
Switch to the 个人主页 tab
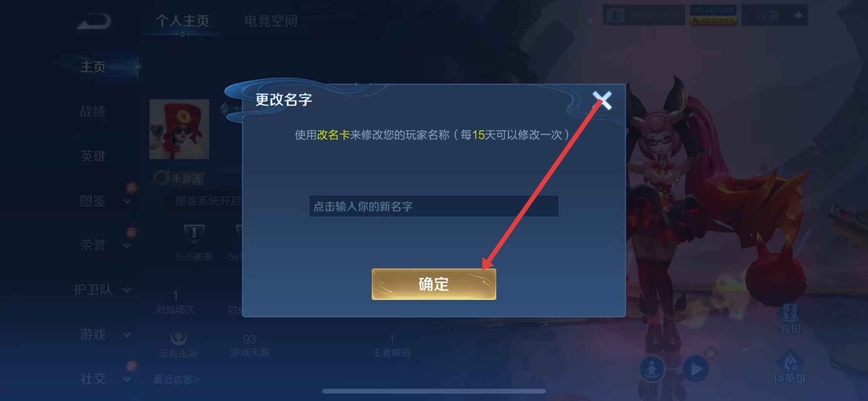tap(182, 21)
